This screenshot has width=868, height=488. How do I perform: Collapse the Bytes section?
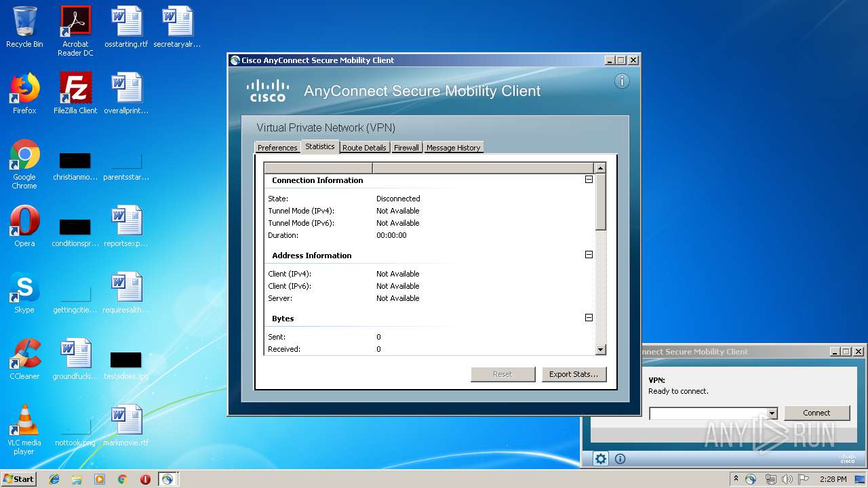point(589,317)
